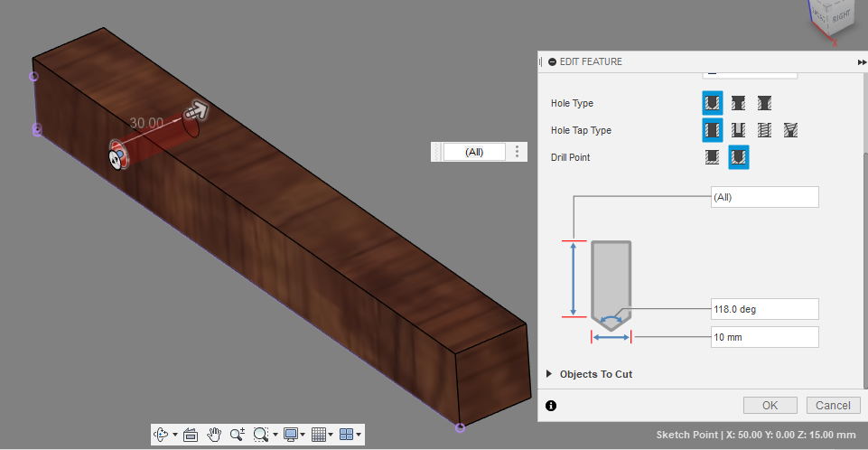The height and width of the screenshot is (450, 868).
Task: Select the Countersink hole type icon
Action: (764, 103)
